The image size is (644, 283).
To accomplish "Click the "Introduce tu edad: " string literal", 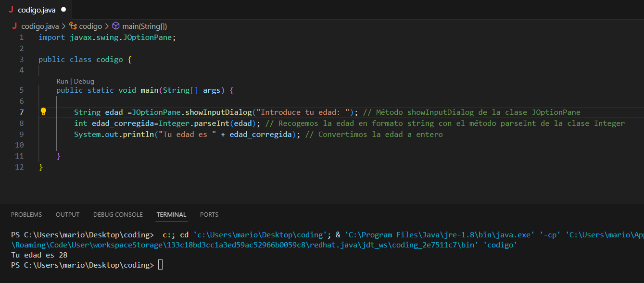I will pos(303,112).
